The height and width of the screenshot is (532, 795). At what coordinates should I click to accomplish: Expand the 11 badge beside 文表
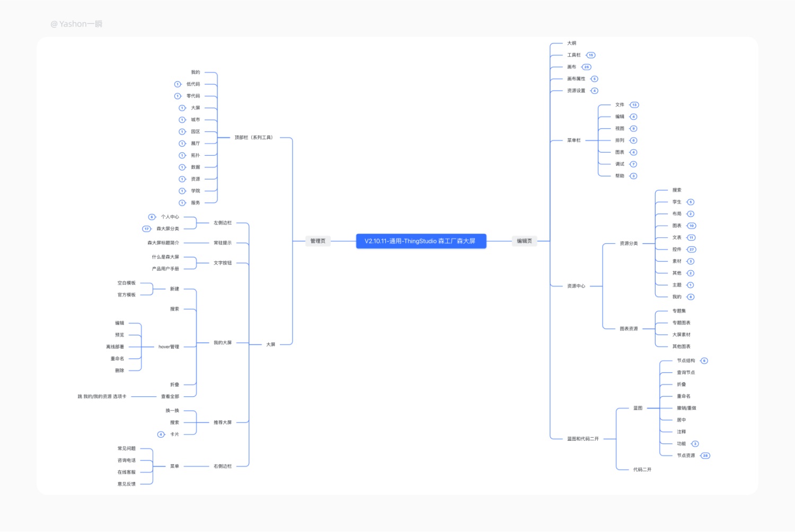[x=691, y=237]
